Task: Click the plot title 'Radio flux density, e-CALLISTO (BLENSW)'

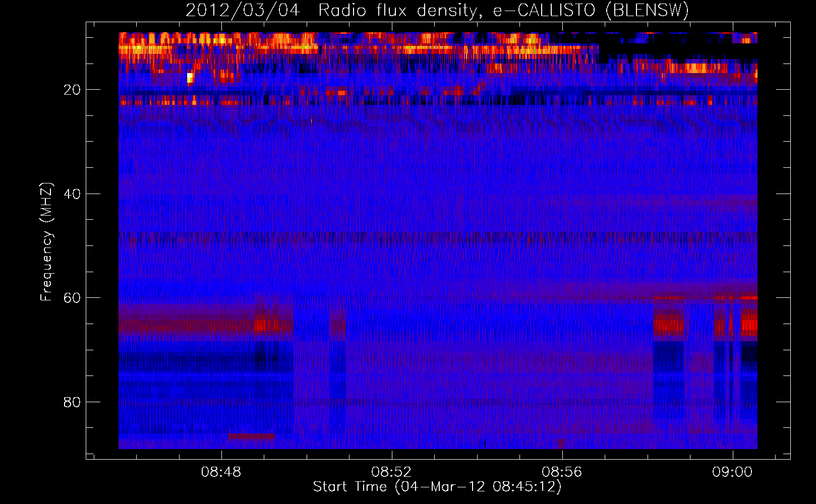Action: (x=503, y=11)
